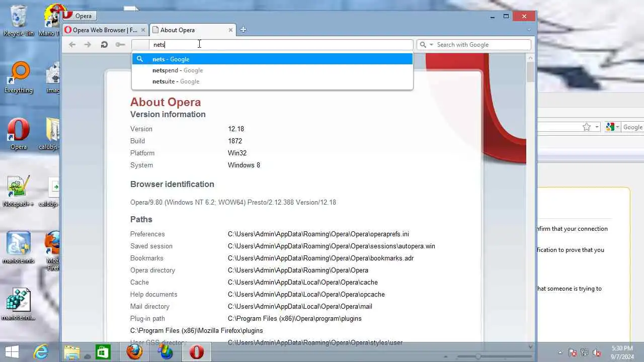The height and width of the screenshot is (362, 644).
Task: Click the address bar containing nets
Action: [272, 45]
